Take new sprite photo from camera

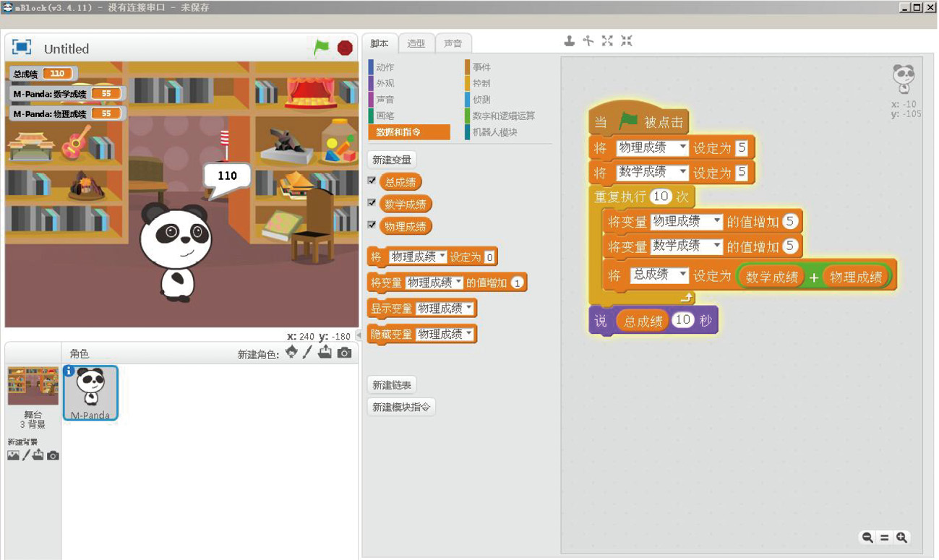click(345, 353)
